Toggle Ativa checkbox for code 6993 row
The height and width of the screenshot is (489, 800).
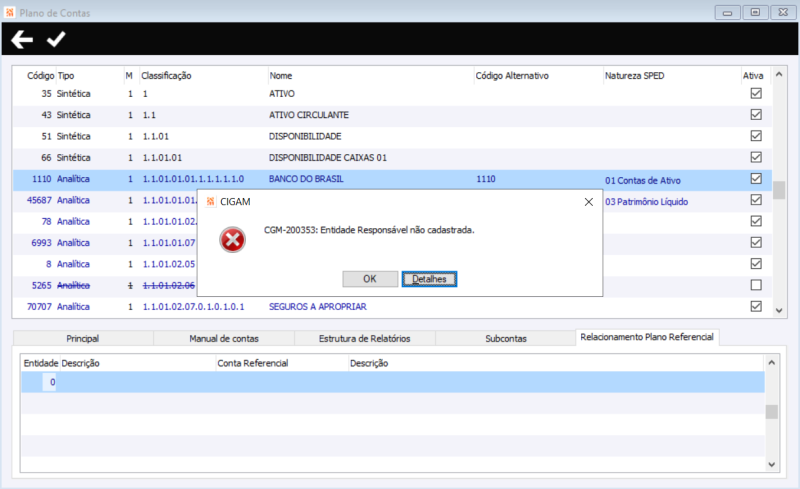click(756, 242)
